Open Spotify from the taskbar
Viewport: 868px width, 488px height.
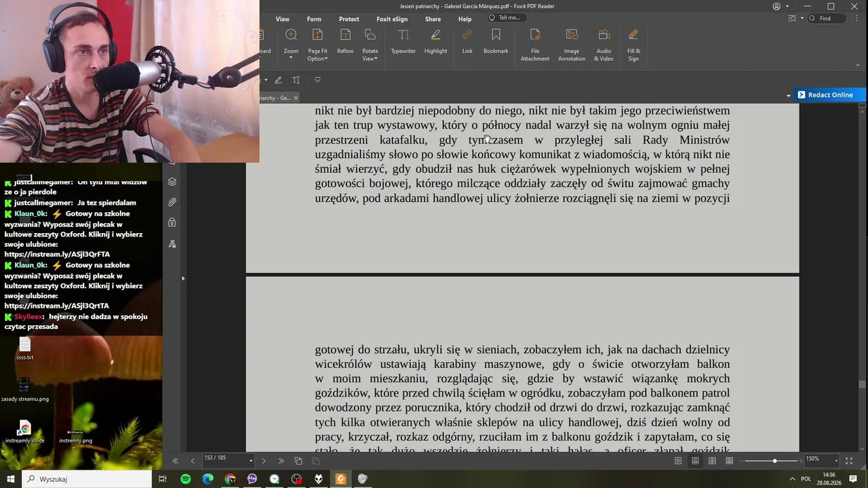[x=186, y=479]
